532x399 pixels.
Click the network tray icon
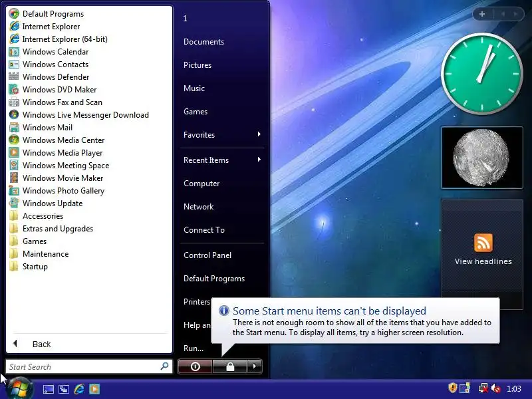coord(483,388)
